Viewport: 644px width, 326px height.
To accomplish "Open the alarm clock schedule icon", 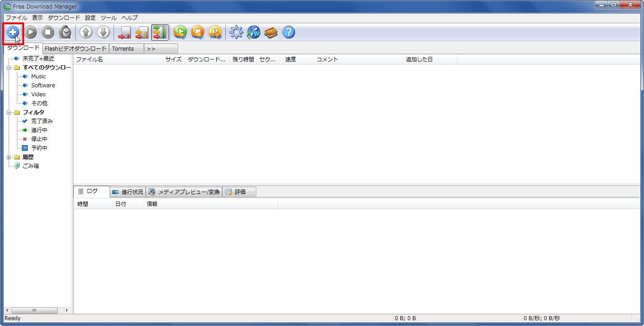I will pyautogui.click(x=65, y=32).
